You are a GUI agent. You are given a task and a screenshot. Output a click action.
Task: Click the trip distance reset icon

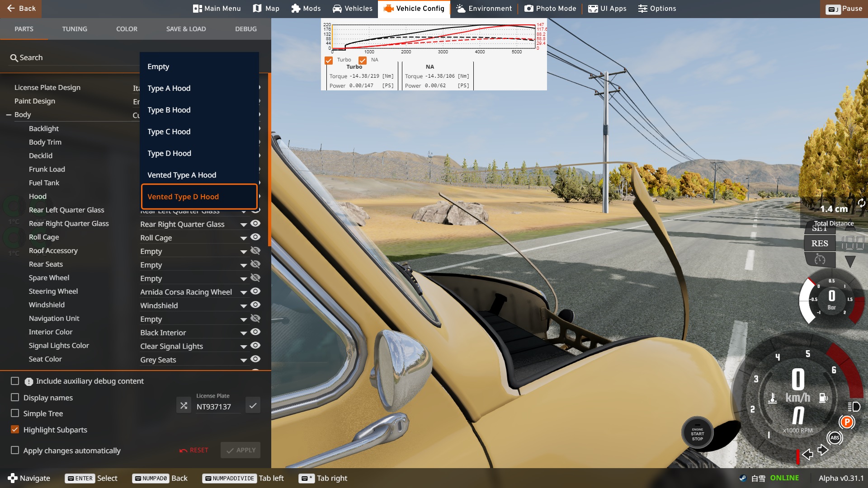click(x=861, y=203)
